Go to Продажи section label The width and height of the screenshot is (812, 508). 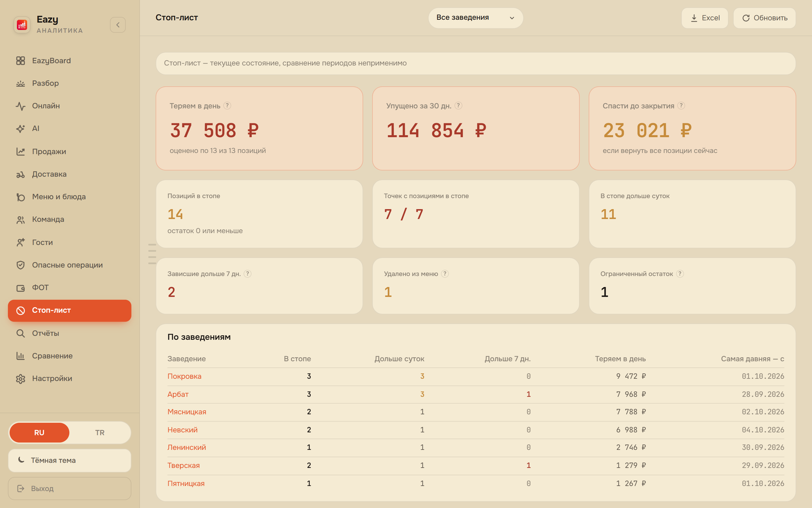pos(49,152)
